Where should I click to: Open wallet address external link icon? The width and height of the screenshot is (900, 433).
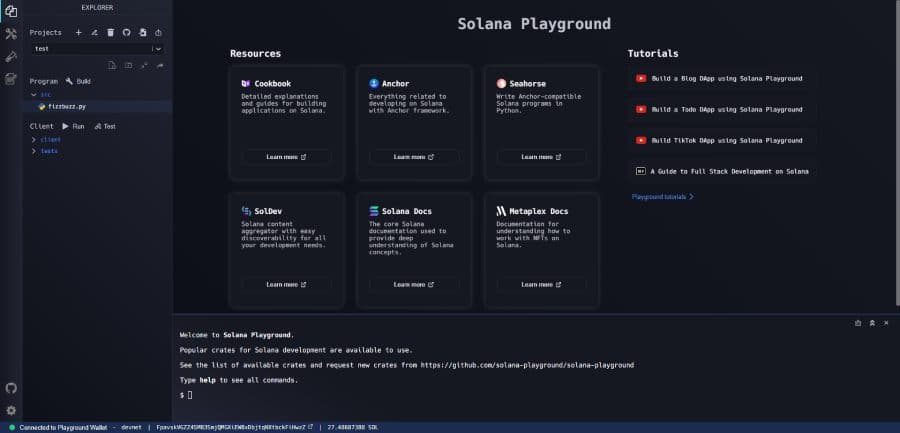pos(311,427)
